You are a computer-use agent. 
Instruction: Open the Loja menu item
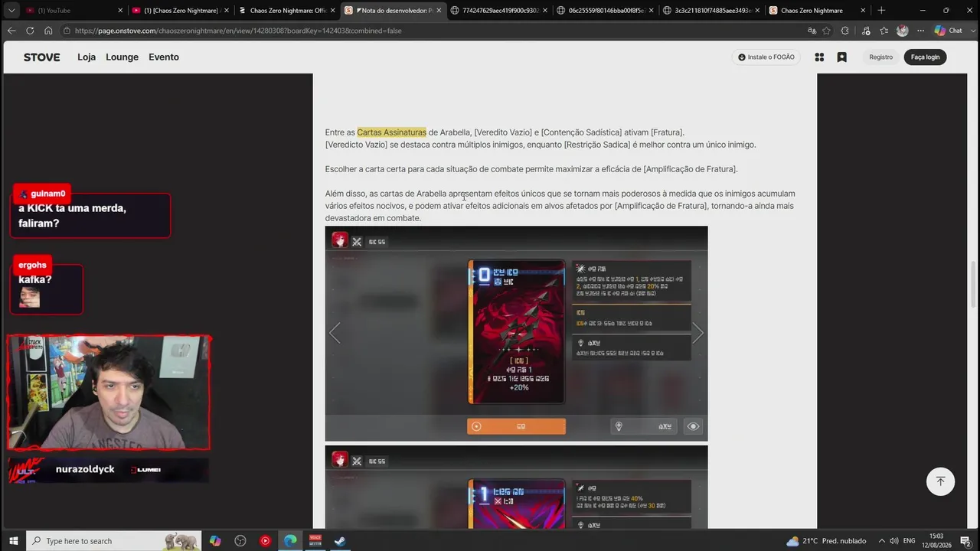click(87, 57)
